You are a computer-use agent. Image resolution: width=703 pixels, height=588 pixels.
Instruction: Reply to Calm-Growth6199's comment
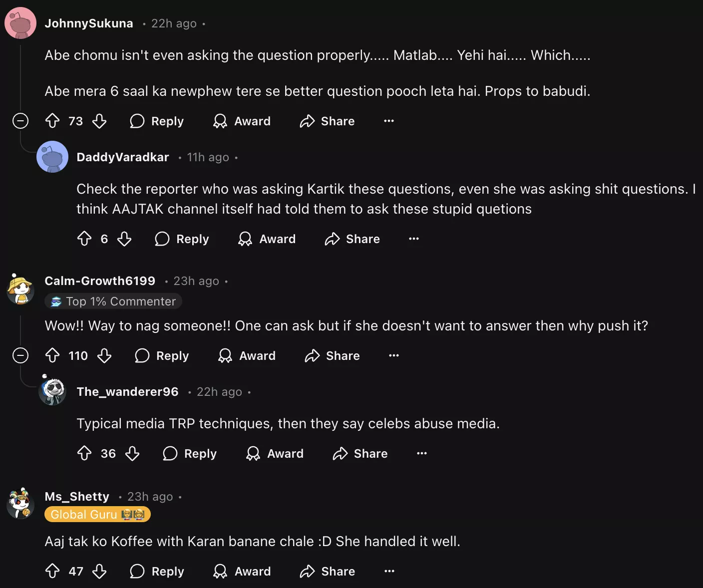pos(162,355)
